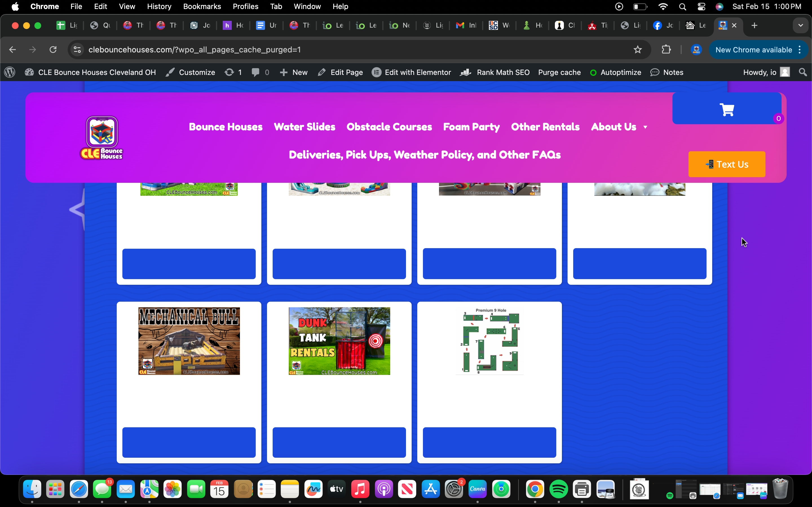812x507 pixels.
Task: Open the tab search chevron dropdown
Action: [801, 25]
